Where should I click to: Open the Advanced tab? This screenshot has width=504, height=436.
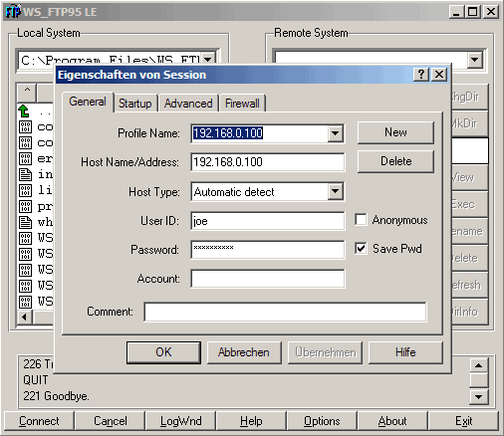[x=188, y=104]
